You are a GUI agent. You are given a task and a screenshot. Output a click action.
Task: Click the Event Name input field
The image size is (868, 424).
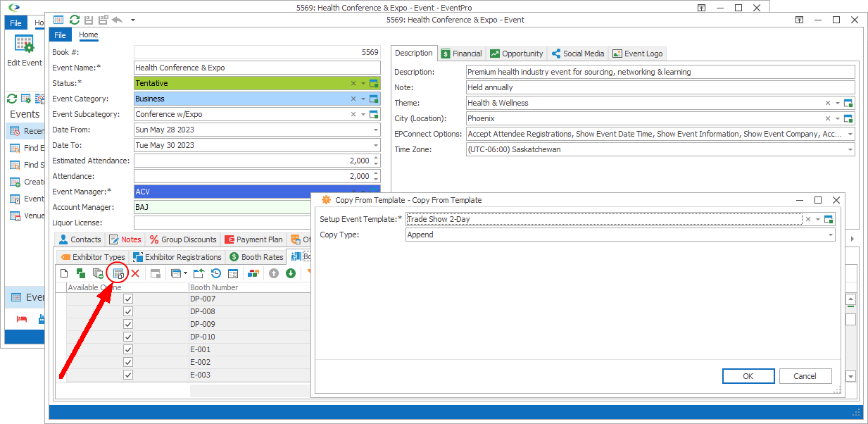point(257,68)
